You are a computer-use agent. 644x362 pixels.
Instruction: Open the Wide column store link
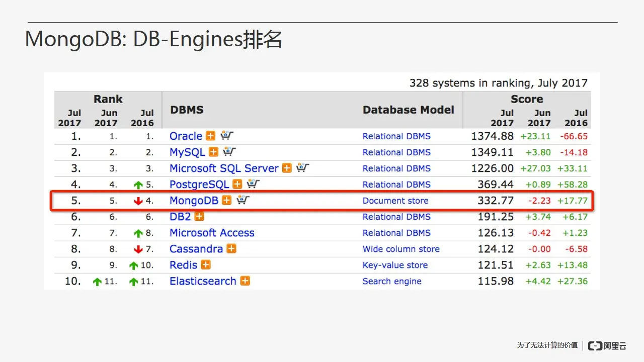point(401,249)
